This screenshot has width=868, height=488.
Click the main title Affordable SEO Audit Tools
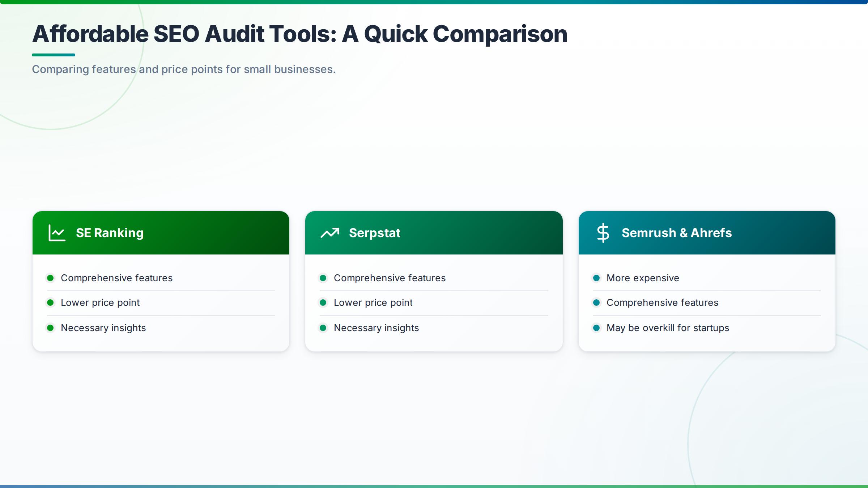pos(299,34)
